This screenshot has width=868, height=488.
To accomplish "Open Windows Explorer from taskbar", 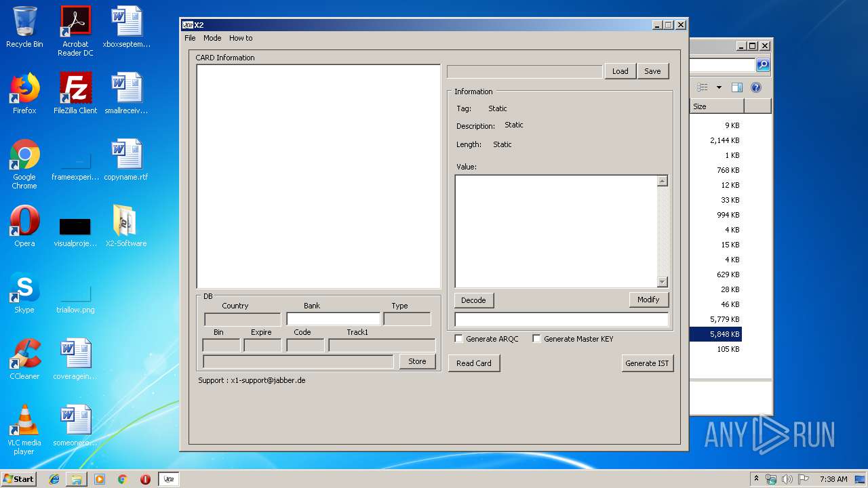I will [77, 479].
